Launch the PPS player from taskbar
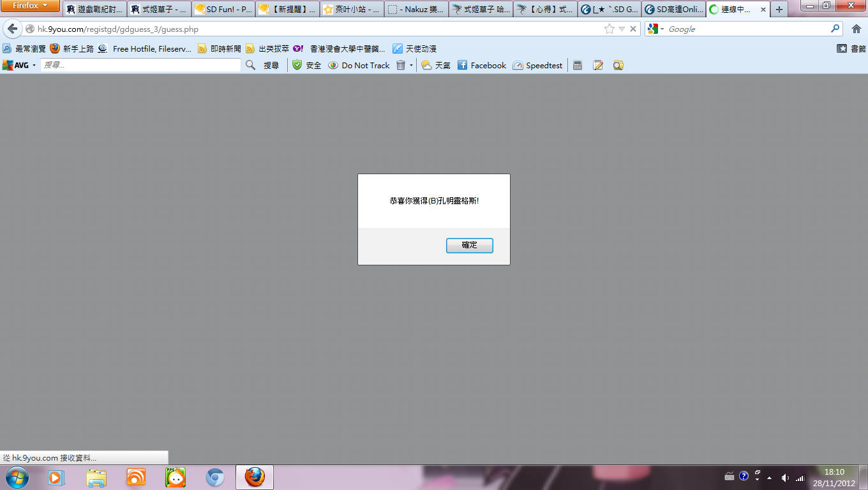Viewport: 868px width, 490px height. (176, 477)
